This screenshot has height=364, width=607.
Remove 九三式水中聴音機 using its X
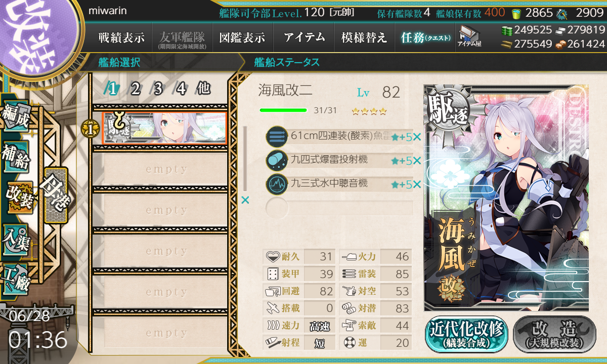pos(417,185)
